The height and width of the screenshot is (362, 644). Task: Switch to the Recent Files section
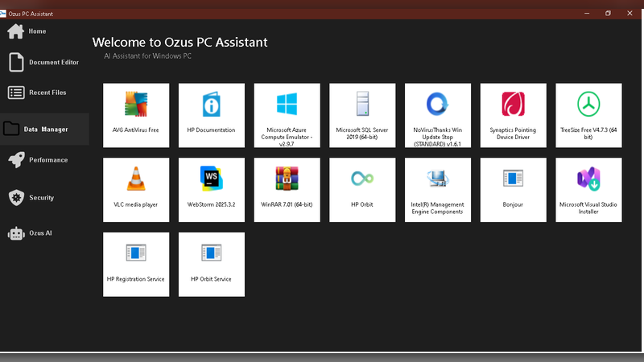[47, 93]
